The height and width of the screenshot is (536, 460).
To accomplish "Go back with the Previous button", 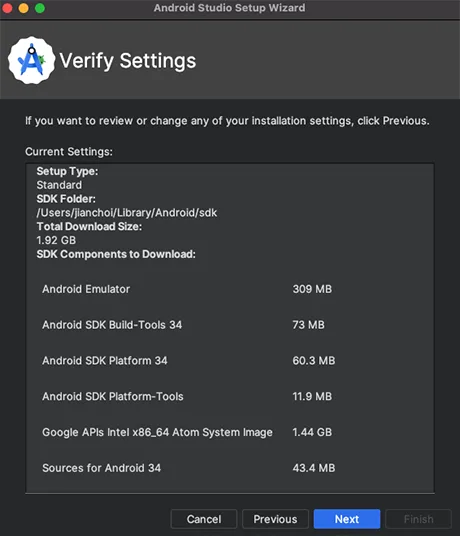I will (275, 519).
